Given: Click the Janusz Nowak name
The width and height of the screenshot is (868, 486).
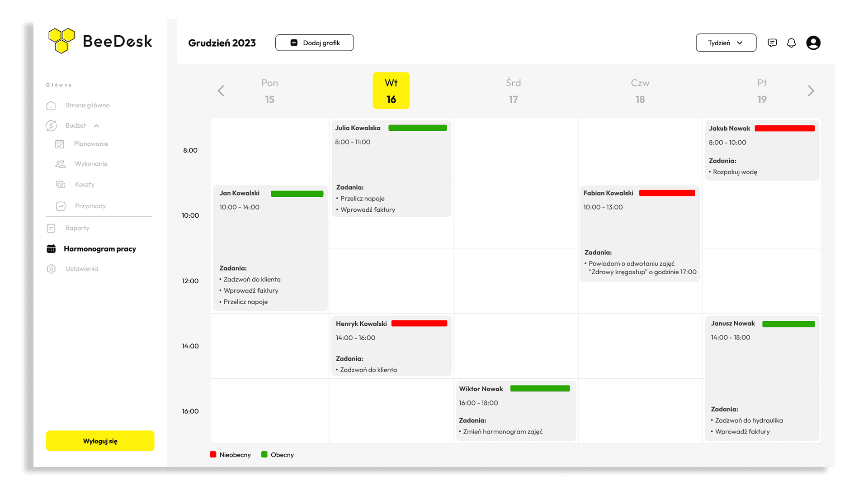Looking at the screenshot, I should pyautogui.click(x=733, y=324).
